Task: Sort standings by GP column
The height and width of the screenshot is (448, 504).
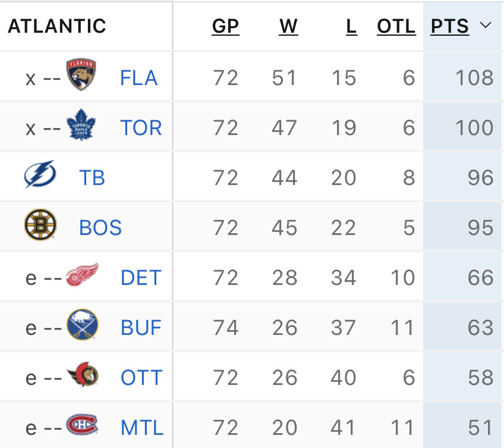Action: click(225, 26)
